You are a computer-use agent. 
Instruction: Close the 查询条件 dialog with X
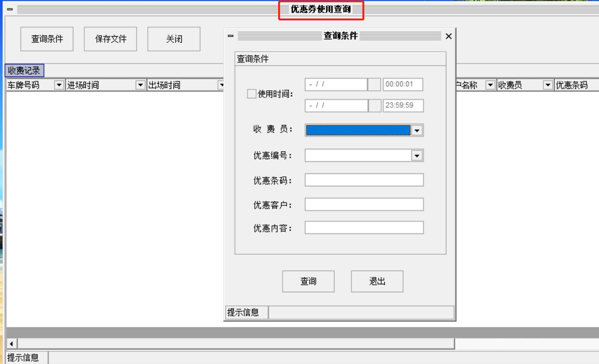[x=449, y=36]
